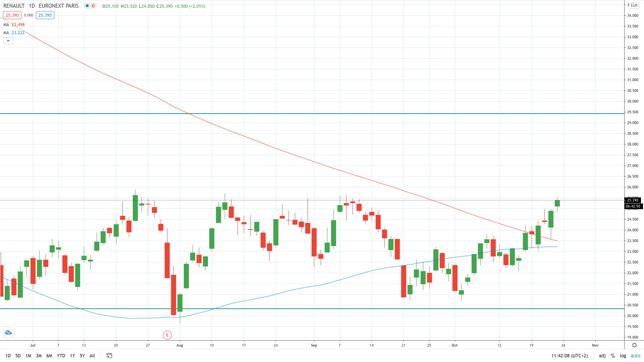Click the L24.850 low value
The height and width of the screenshot is (362, 644).
point(147,6)
